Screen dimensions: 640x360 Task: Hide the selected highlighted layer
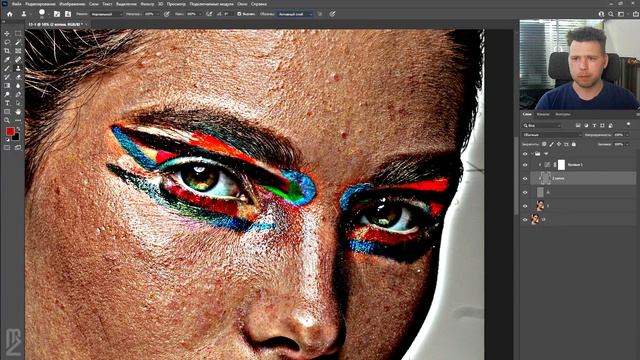(525, 178)
